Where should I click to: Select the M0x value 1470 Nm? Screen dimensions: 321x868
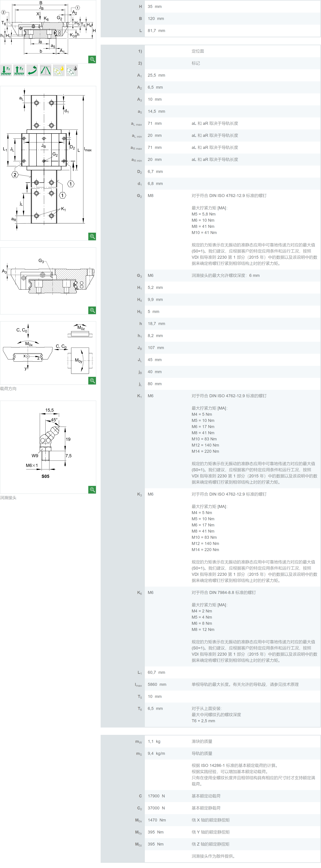pos(157,820)
